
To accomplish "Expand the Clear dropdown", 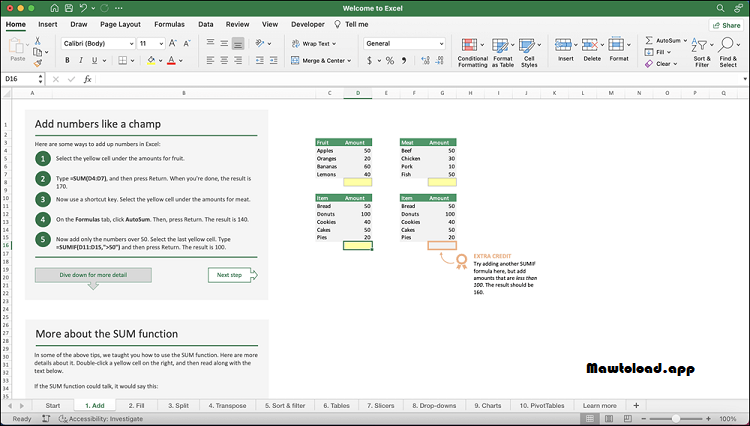I will point(675,64).
